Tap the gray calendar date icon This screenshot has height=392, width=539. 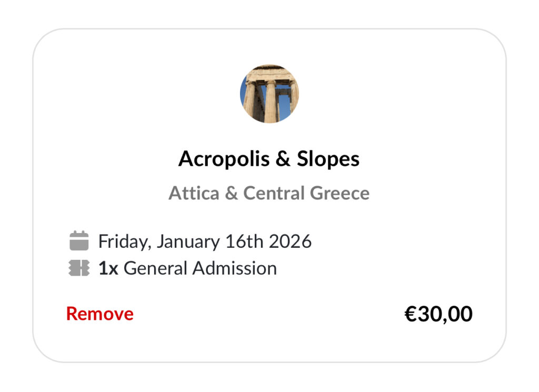[79, 241]
